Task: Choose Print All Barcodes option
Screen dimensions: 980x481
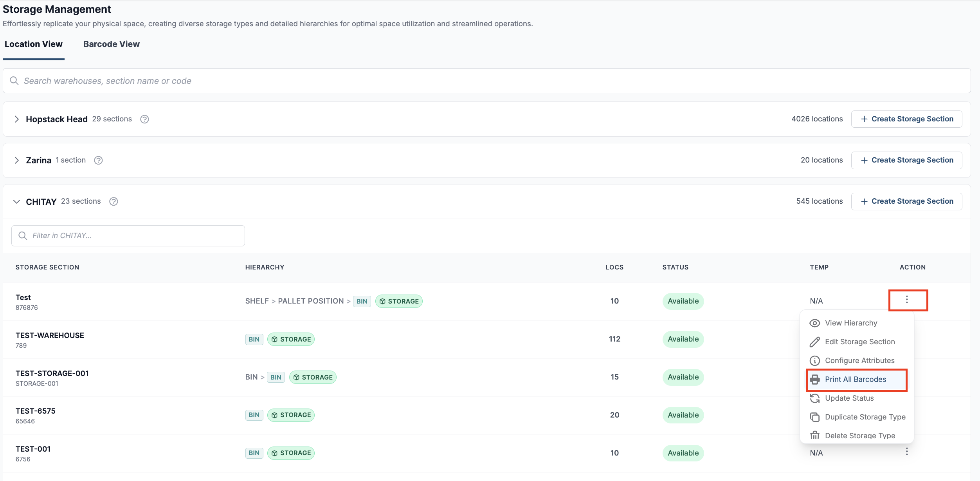Action: point(857,379)
